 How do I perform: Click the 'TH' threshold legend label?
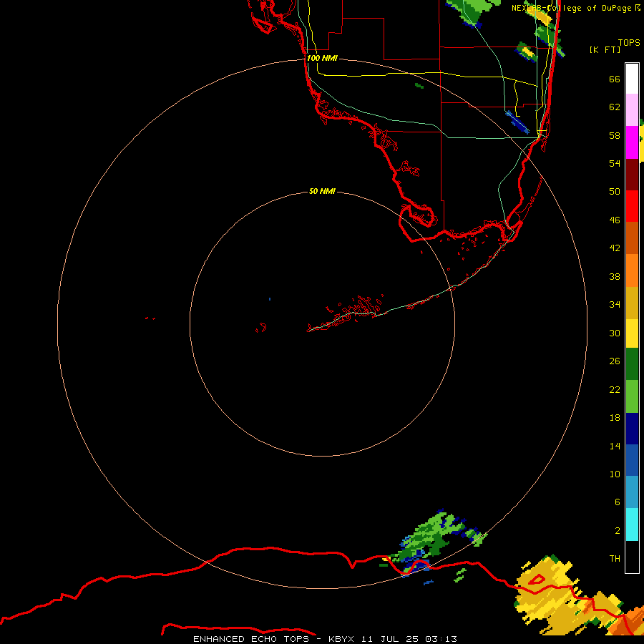(615, 558)
